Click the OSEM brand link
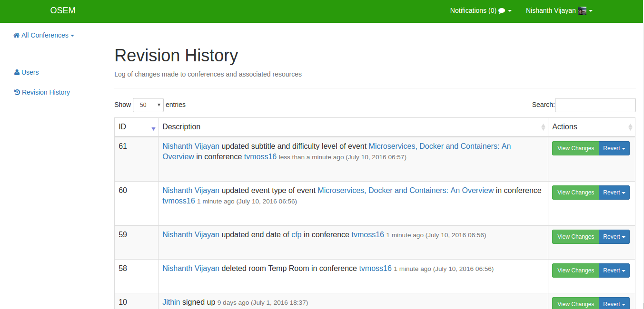The image size is (644, 309). 63,10
